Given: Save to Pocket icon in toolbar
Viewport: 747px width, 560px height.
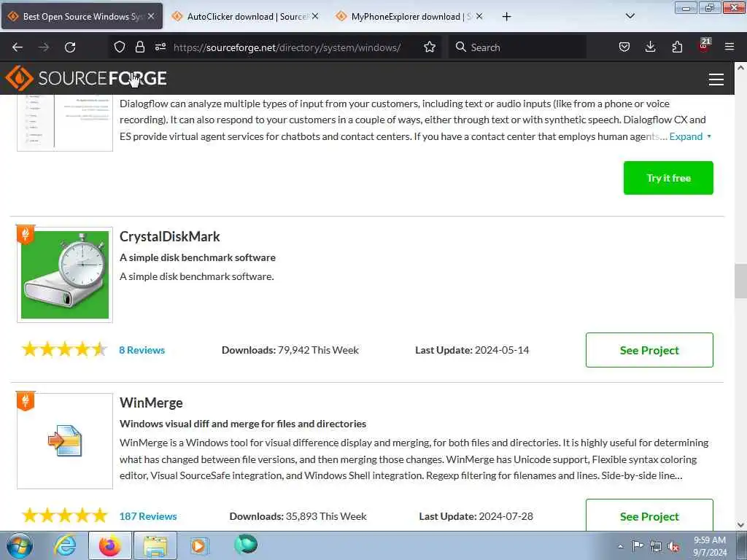Looking at the screenshot, I should 624,47.
